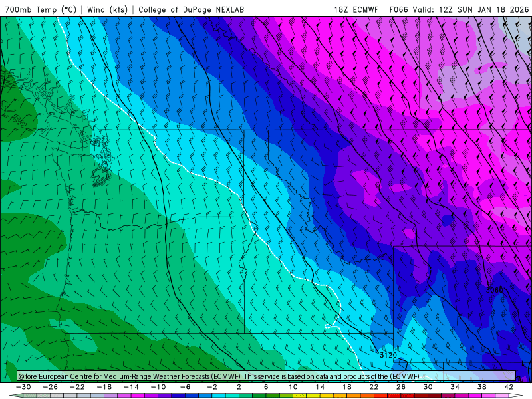This screenshot has height=399, width=532.
Task: Click the '-30' color scale value
Action: coord(23,387)
